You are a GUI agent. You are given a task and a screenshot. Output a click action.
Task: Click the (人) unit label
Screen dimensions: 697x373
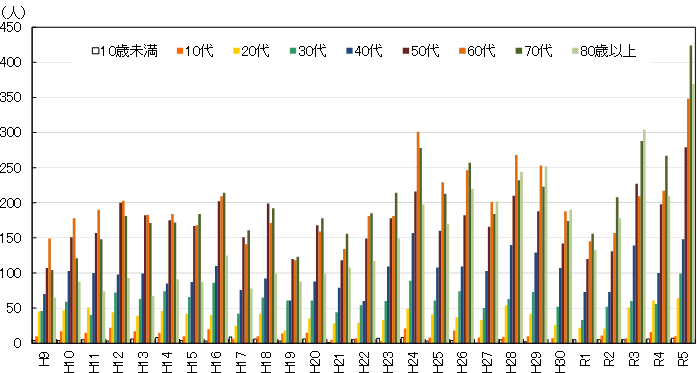(x=13, y=11)
